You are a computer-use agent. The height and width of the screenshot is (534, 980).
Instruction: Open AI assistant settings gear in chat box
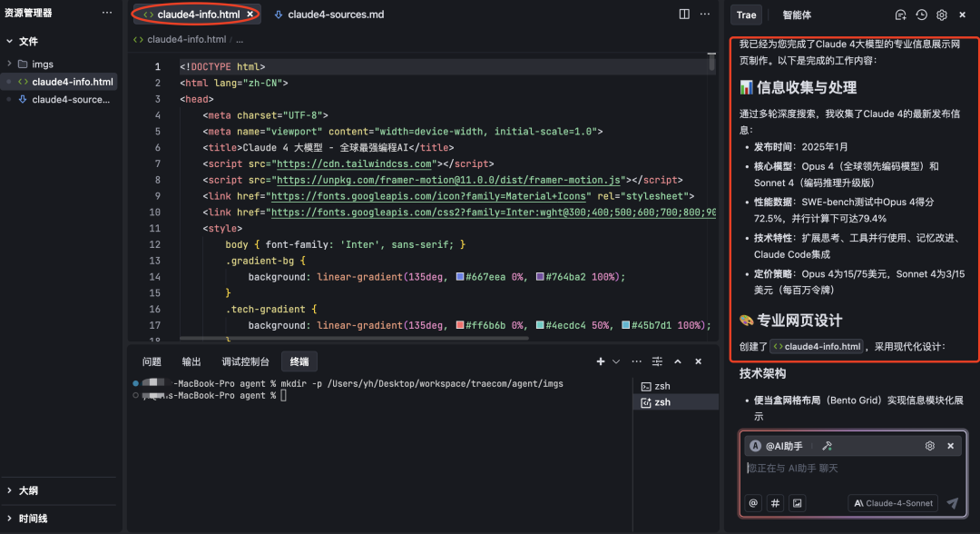pyautogui.click(x=930, y=446)
